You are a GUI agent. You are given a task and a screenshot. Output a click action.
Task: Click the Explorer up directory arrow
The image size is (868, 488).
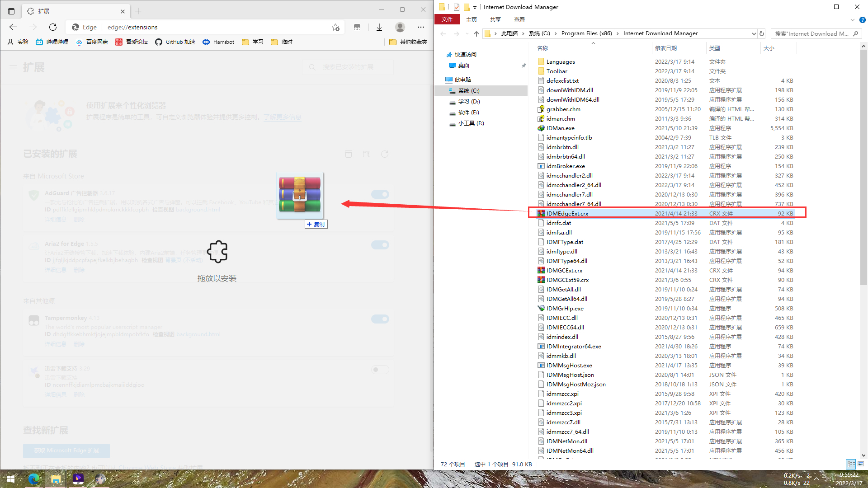click(x=476, y=33)
